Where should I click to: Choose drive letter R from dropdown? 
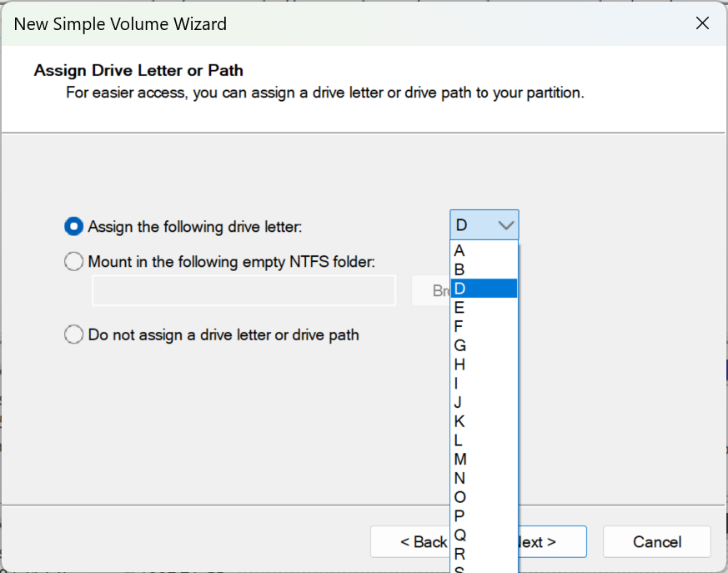(x=484, y=554)
